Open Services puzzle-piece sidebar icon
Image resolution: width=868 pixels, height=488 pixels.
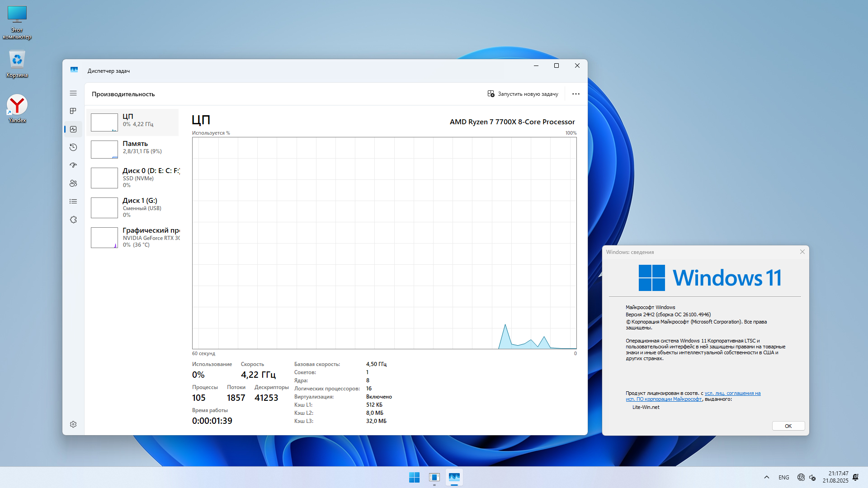73,220
